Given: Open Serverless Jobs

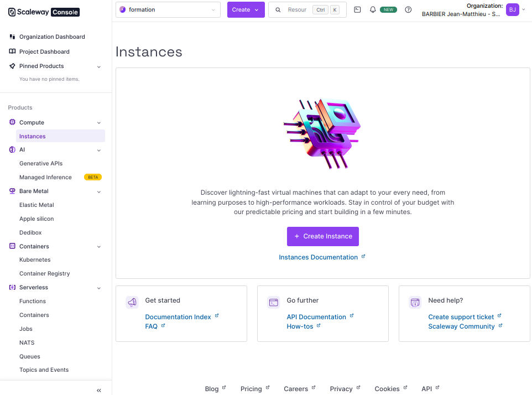Looking at the screenshot, I should click(x=26, y=329).
